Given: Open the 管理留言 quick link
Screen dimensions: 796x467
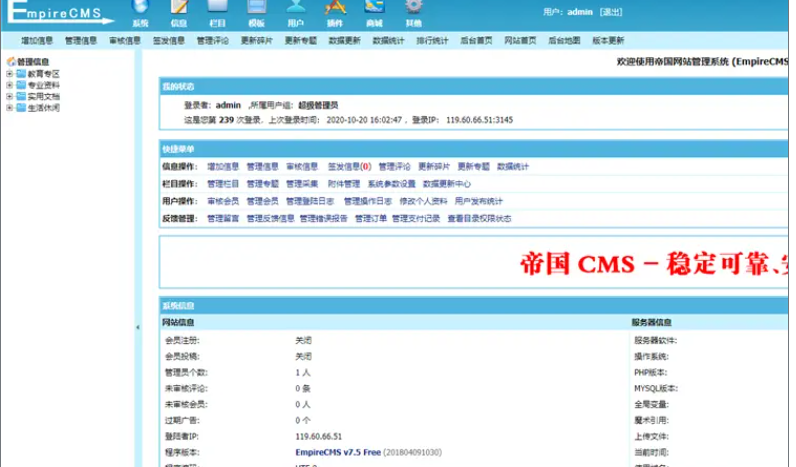Looking at the screenshot, I should coord(223,219).
